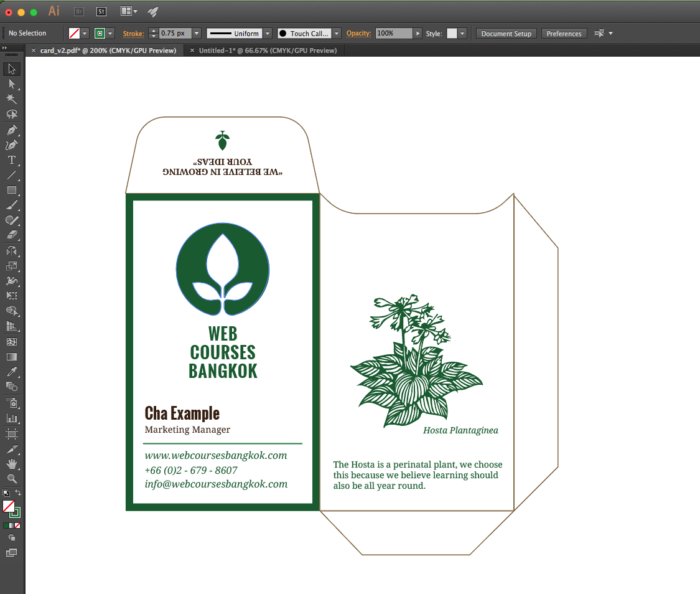The height and width of the screenshot is (594, 700).
Task: Select the Symbol Sprayer tool
Action: pos(12,403)
